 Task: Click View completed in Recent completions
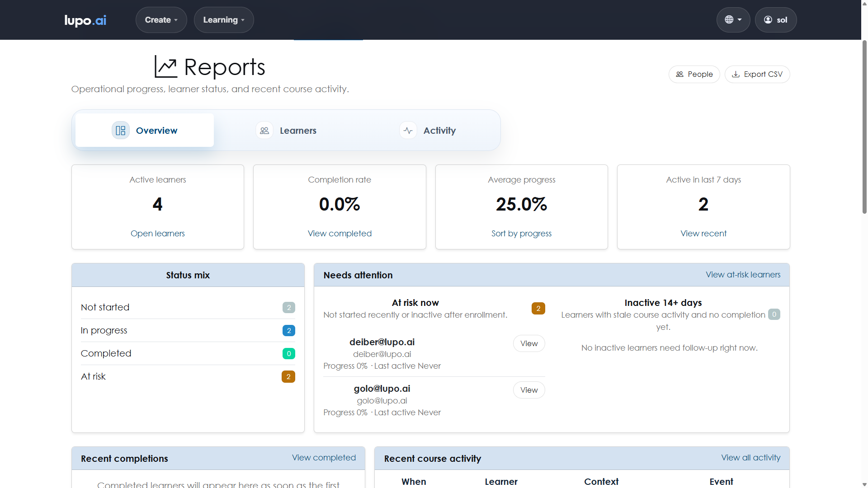click(x=324, y=458)
